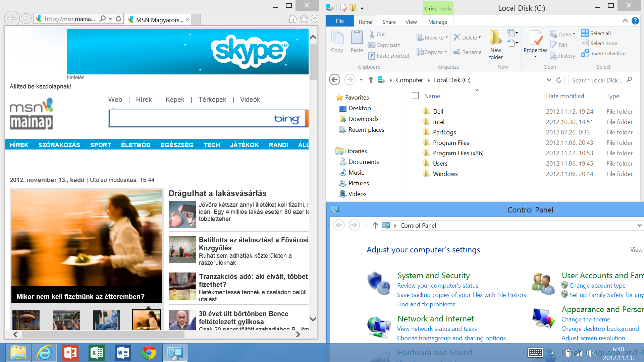
Task: Click Invert selection in the ribbon
Action: pos(604,53)
